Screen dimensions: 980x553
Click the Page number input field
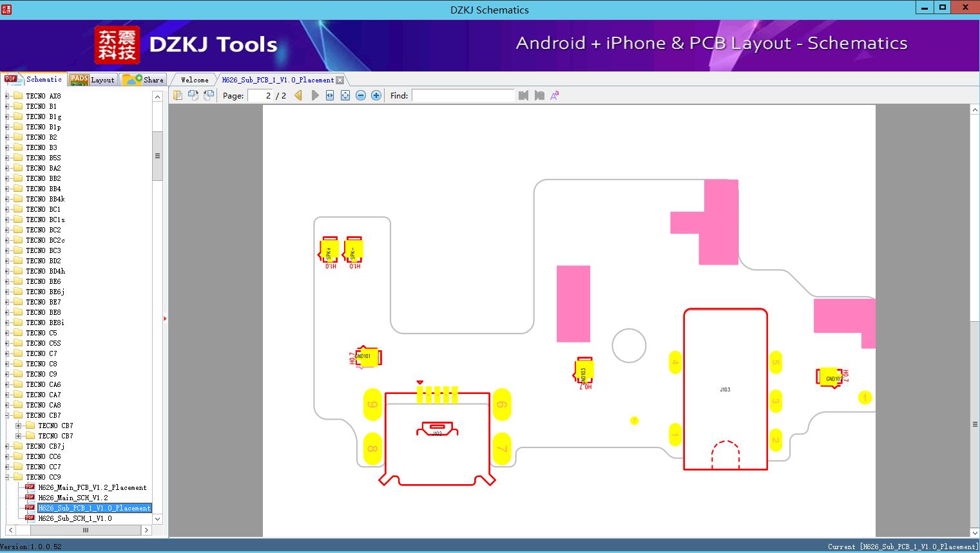click(x=260, y=95)
